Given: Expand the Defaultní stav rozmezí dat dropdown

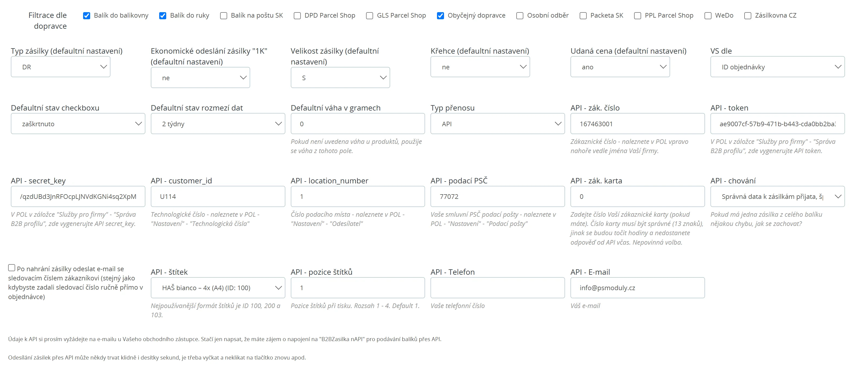Looking at the screenshot, I should (218, 124).
